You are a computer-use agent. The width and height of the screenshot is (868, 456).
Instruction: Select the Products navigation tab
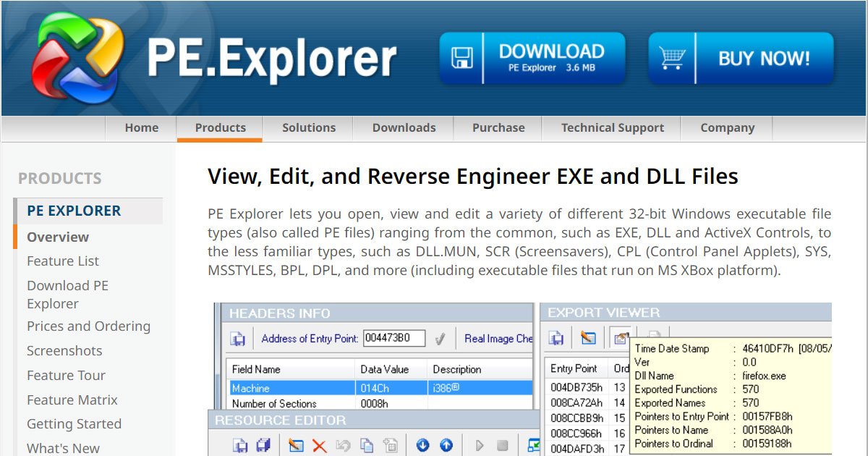click(x=220, y=127)
